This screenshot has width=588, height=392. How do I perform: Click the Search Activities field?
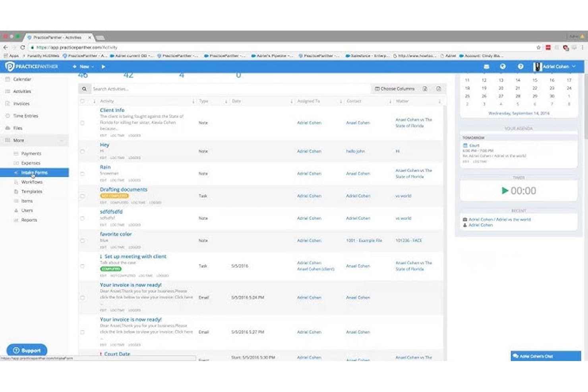(230, 89)
